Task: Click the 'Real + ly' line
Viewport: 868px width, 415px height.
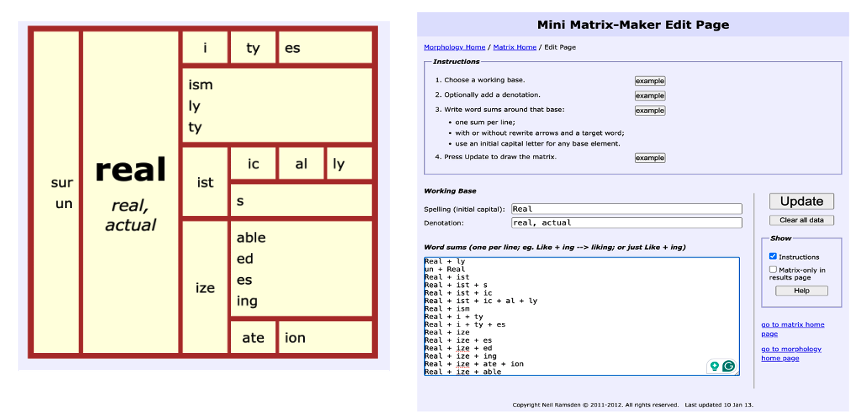Action: 444,261
